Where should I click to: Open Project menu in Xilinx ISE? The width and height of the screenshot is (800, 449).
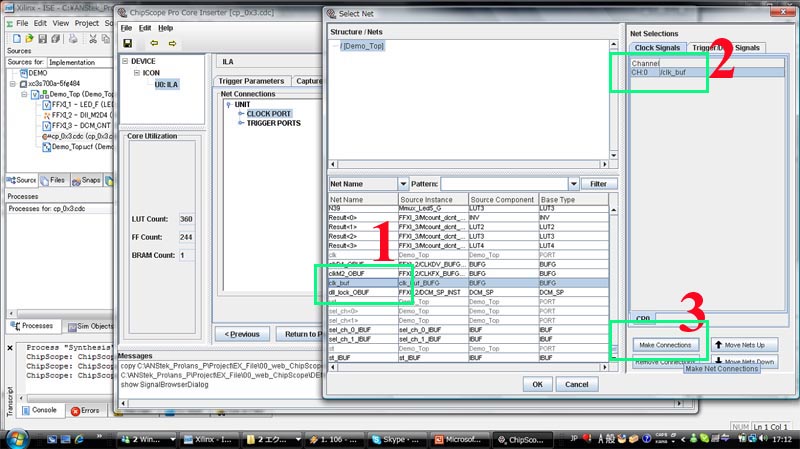[87, 23]
